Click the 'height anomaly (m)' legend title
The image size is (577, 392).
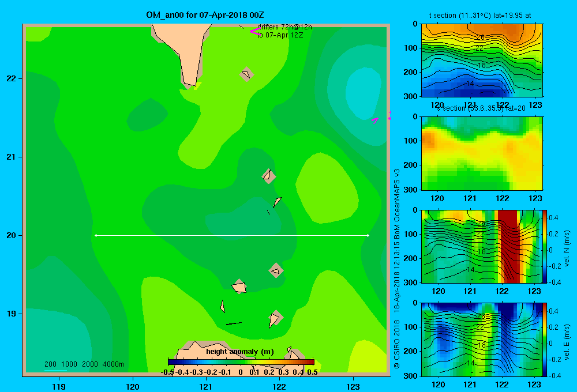(240, 352)
